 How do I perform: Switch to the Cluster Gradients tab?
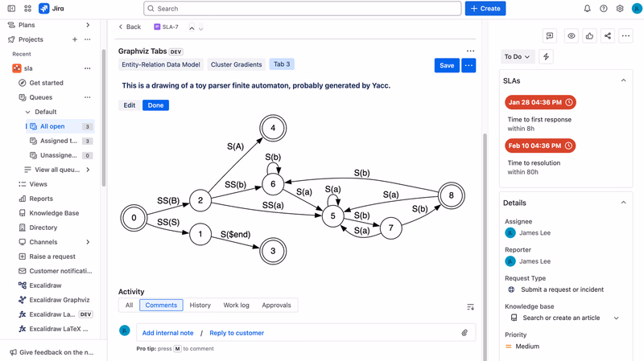(236, 64)
